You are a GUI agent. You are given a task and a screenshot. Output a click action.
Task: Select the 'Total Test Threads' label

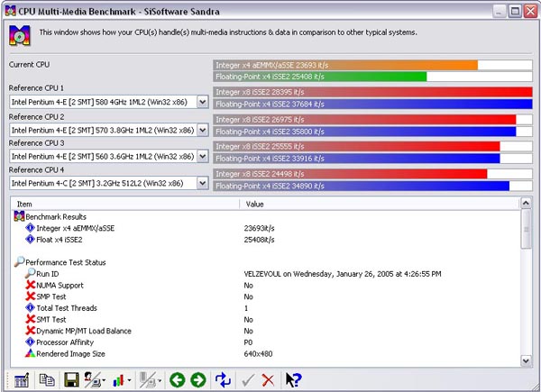67,308
